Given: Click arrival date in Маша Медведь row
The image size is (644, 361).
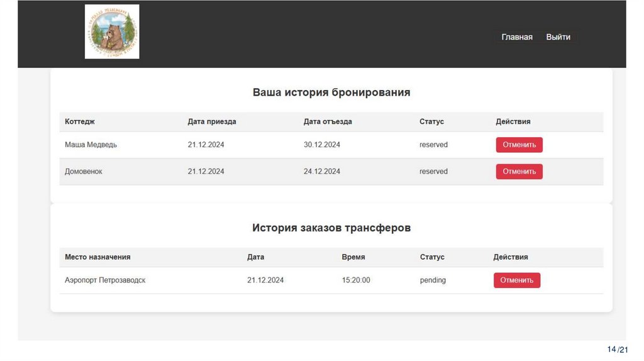Looking at the screenshot, I should (x=206, y=145).
